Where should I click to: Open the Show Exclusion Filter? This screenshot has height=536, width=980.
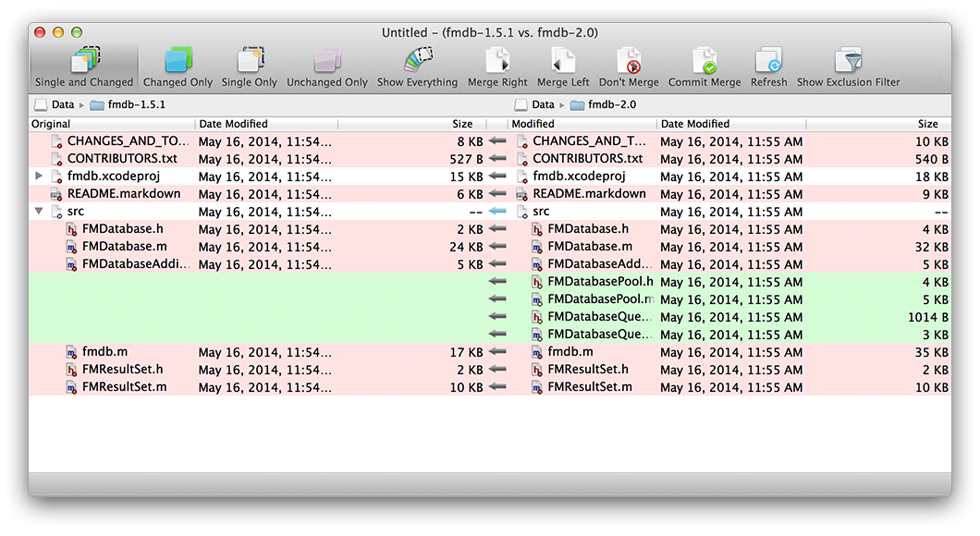848,62
